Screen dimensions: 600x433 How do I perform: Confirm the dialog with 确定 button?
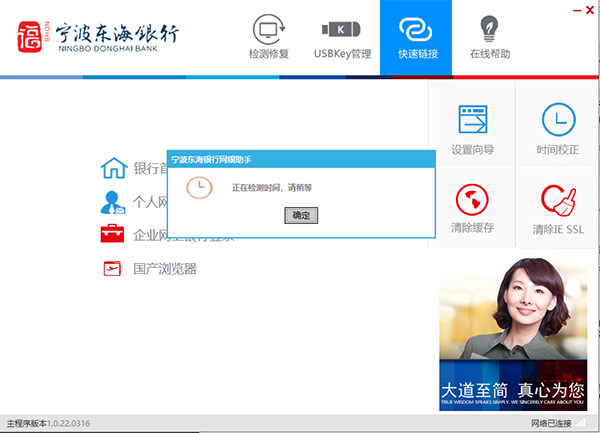pos(301,215)
